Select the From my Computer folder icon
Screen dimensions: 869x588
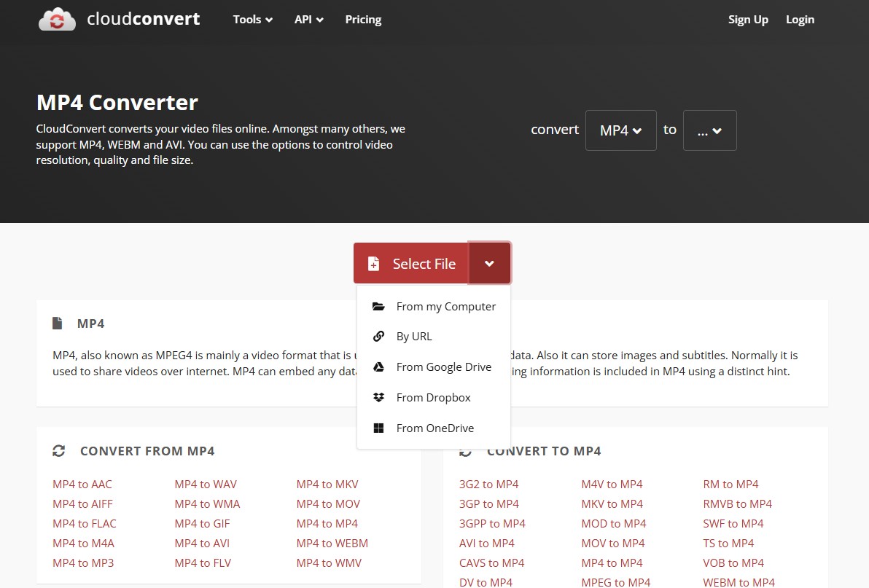378,306
